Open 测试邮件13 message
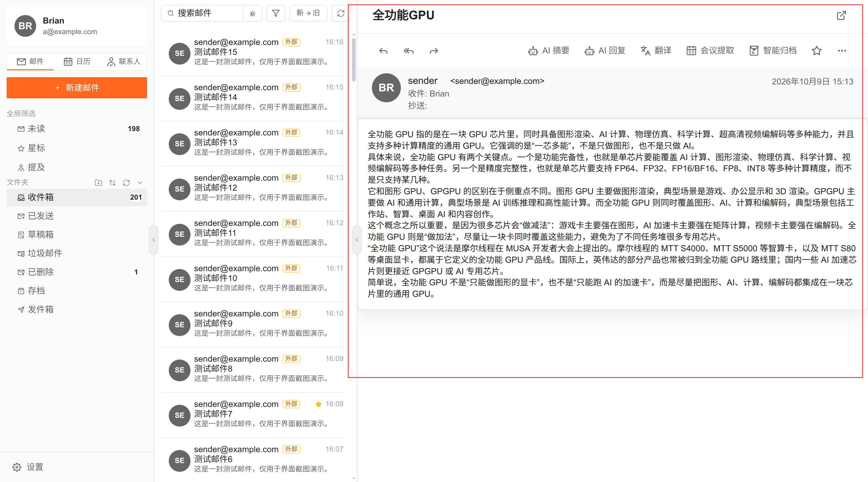The height and width of the screenshot is (482, 868). click(x=253, y=143)
